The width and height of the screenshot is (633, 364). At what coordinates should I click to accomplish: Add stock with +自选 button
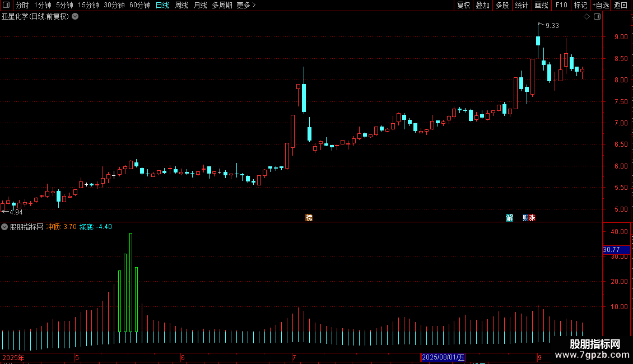[601, 5]
